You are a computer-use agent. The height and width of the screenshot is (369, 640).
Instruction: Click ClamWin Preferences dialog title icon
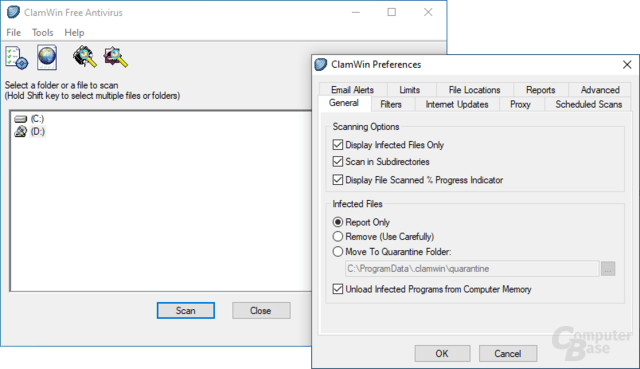tap(321, 64)
